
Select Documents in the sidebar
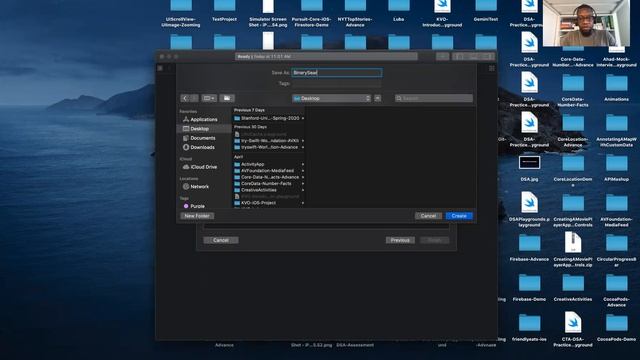point(204,138)
